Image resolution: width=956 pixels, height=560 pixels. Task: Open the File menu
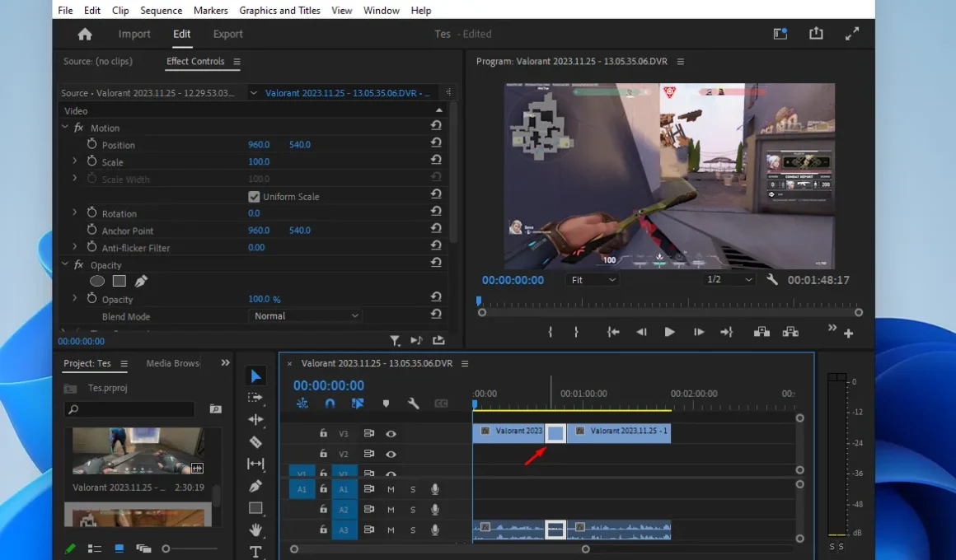point(65,11)
